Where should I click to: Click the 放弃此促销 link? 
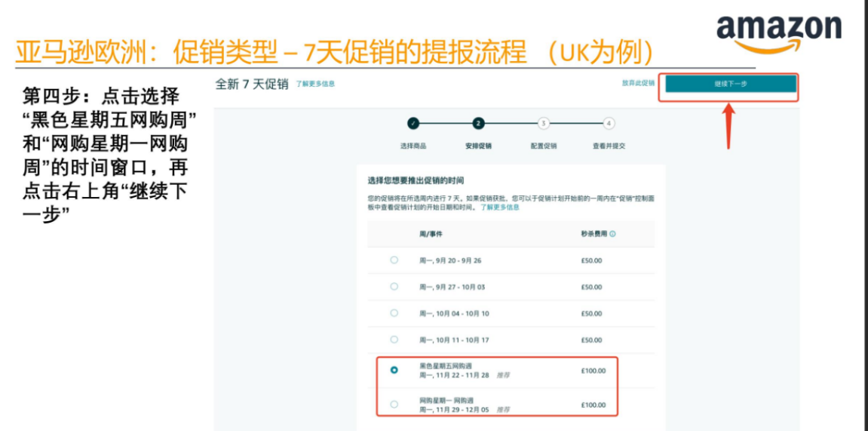638,83
